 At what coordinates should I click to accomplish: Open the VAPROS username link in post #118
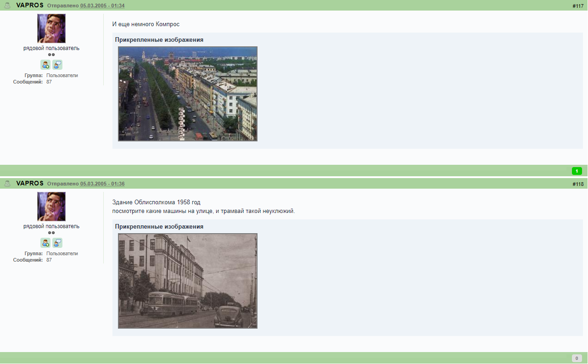click(30, 183)
